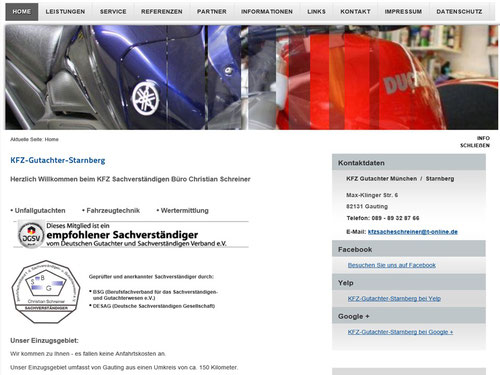Click the BSG Berufsfachverband bullet text
The height and width of the screenshot is (375, 500).
[155, 295]
